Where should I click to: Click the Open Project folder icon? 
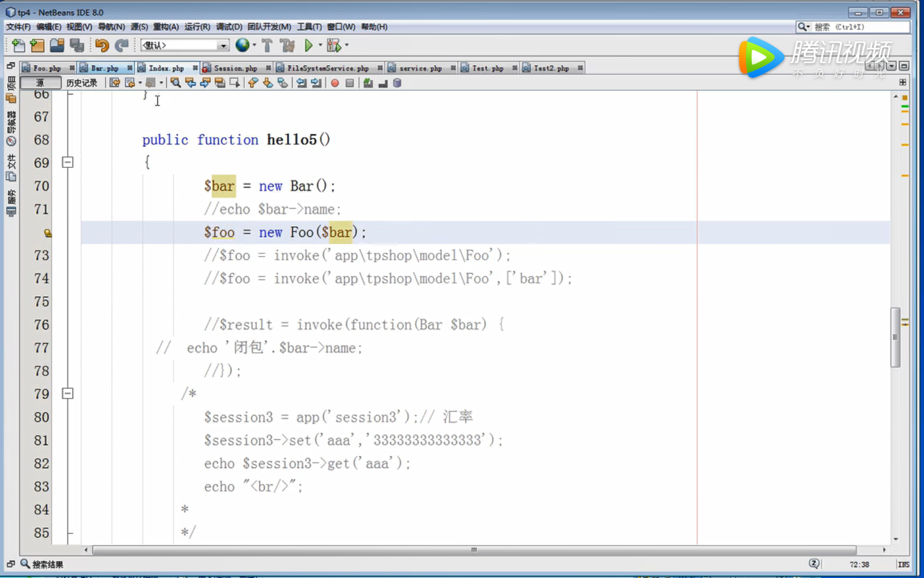57,46
